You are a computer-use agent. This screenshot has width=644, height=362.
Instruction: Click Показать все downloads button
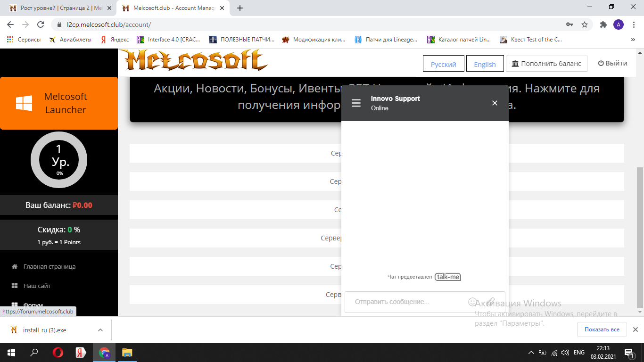click(x=602, y=329)
